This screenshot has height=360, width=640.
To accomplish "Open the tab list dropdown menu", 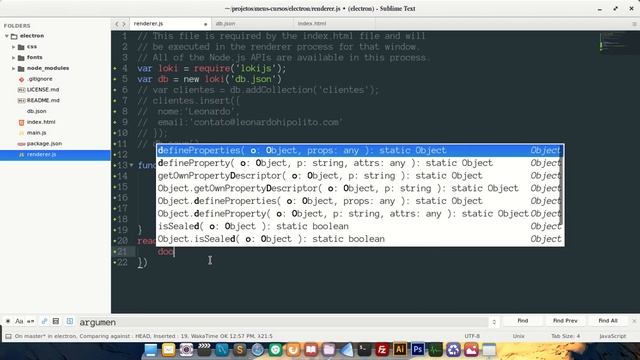I will click(634, 24).
